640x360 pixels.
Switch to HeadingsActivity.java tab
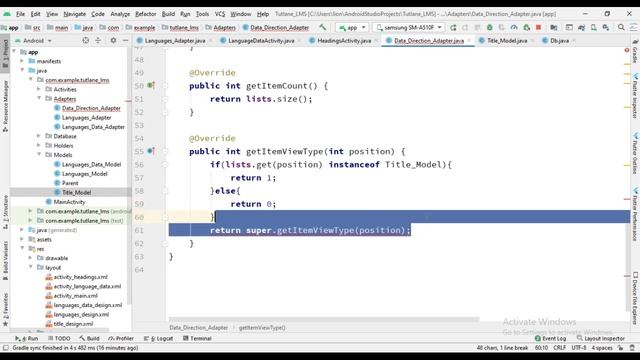click(x=344, y=40)
